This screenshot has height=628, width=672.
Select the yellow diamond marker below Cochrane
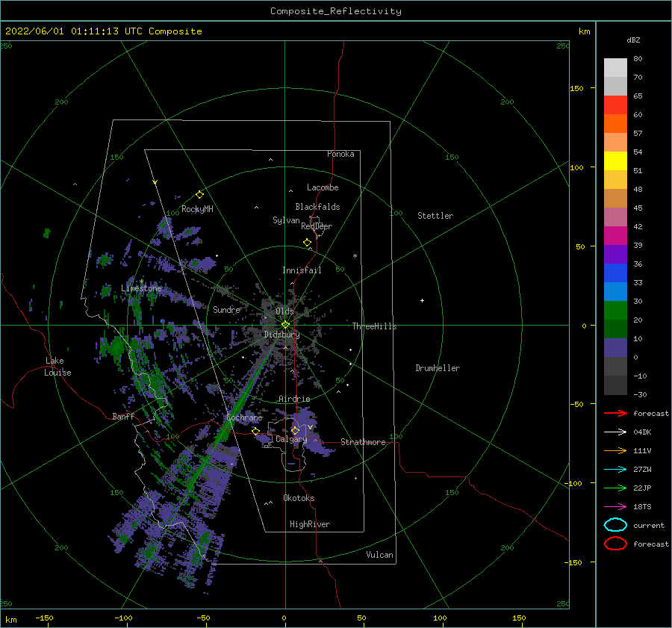tap(256, 431)
